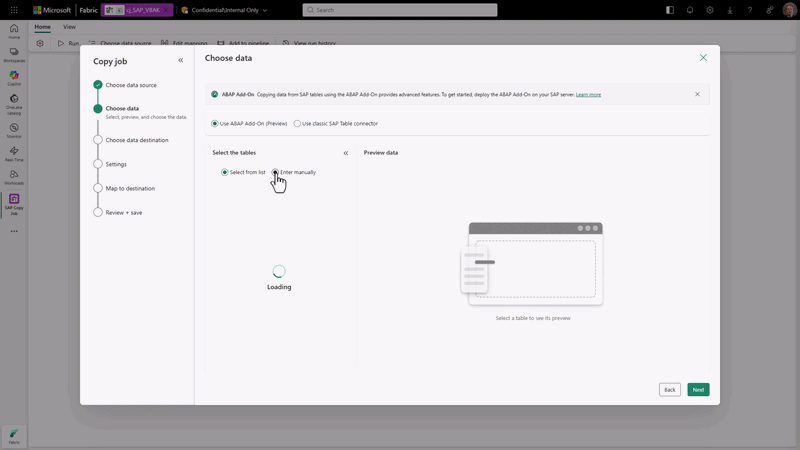Viewport: 800px width, 450px height.
Task: Open Copilot in the left sidebar
Action: click(14, 78)
